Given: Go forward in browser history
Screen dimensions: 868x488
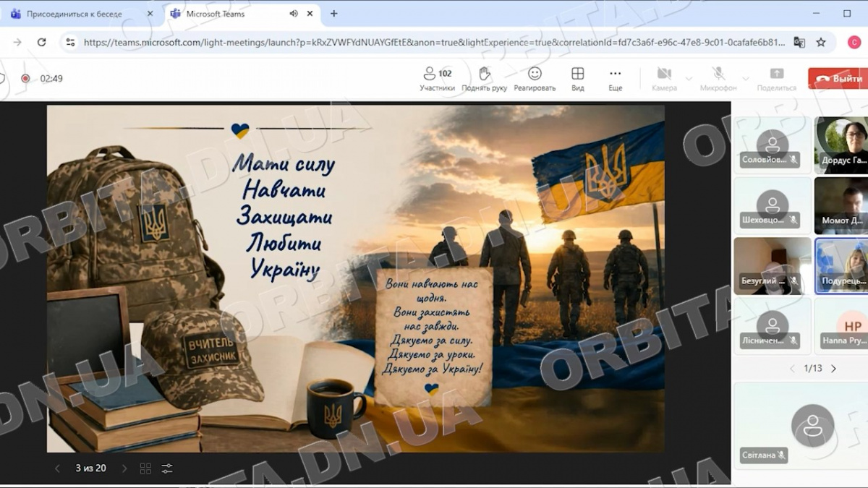Looking at the screenshot, I should (17, 43).
